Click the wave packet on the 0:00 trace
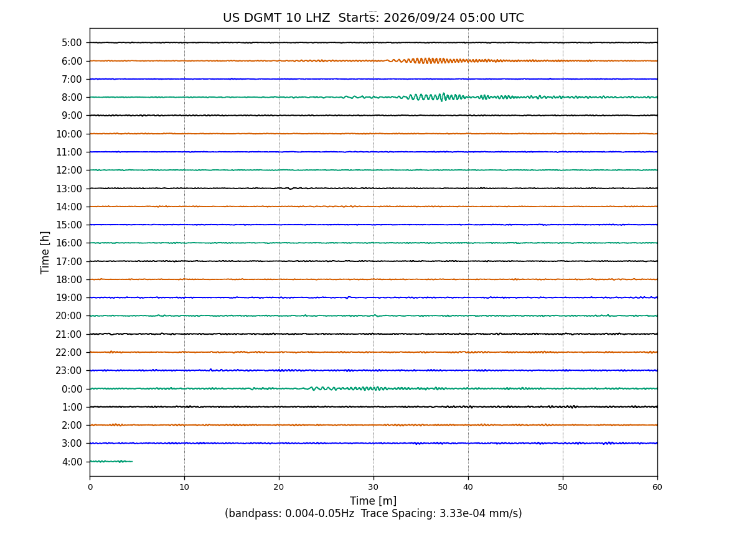 pyautogui.click(x=349, y=388)
